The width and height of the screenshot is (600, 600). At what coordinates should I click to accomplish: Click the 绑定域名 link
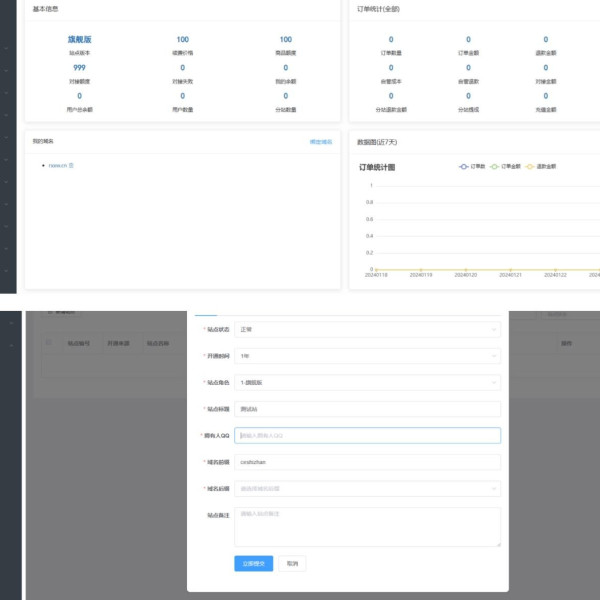[x=320, y=142]
